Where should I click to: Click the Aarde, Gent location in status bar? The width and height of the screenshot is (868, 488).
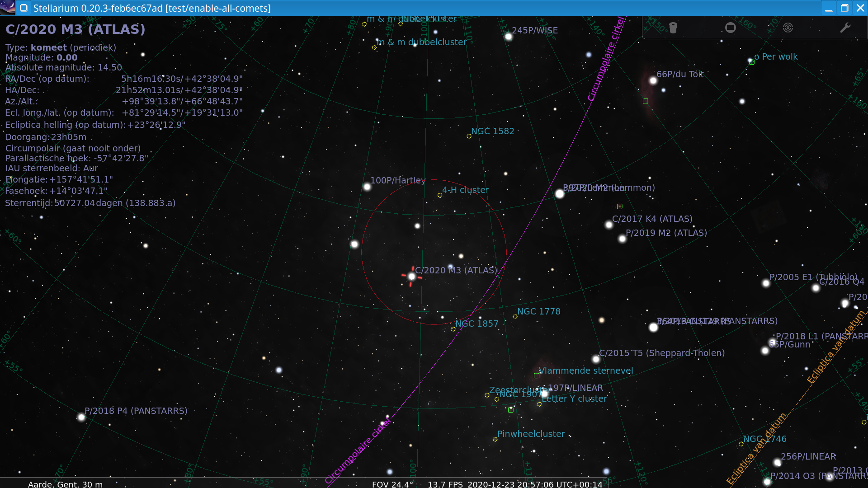pyautogui.click(x=65, y=484)
